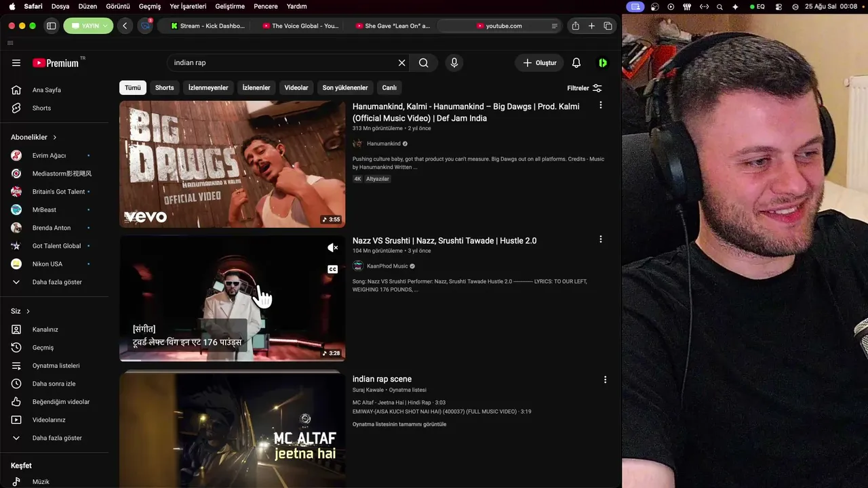Screen dimensions: 868x488
Task: Click the youtube.com address bar
Action: 499,26
